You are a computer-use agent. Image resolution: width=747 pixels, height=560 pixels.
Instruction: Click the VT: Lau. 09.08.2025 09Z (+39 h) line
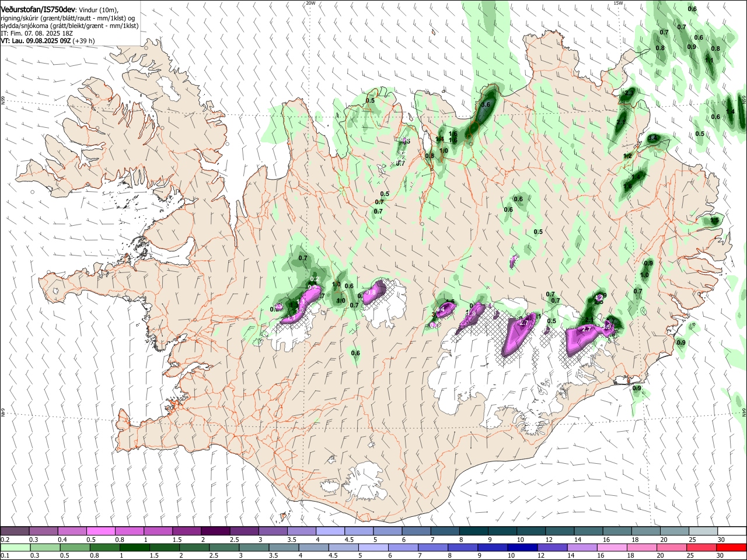click(48, 41)
